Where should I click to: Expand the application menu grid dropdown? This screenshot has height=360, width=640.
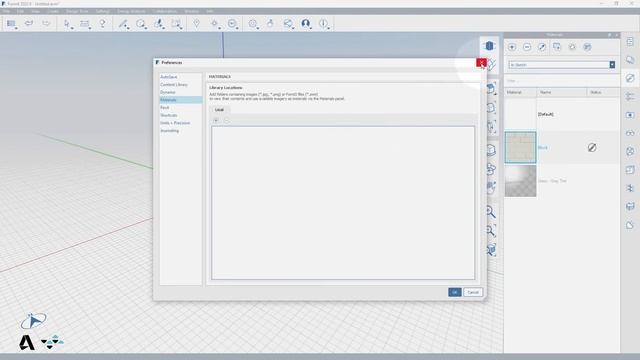coord(12,24)
